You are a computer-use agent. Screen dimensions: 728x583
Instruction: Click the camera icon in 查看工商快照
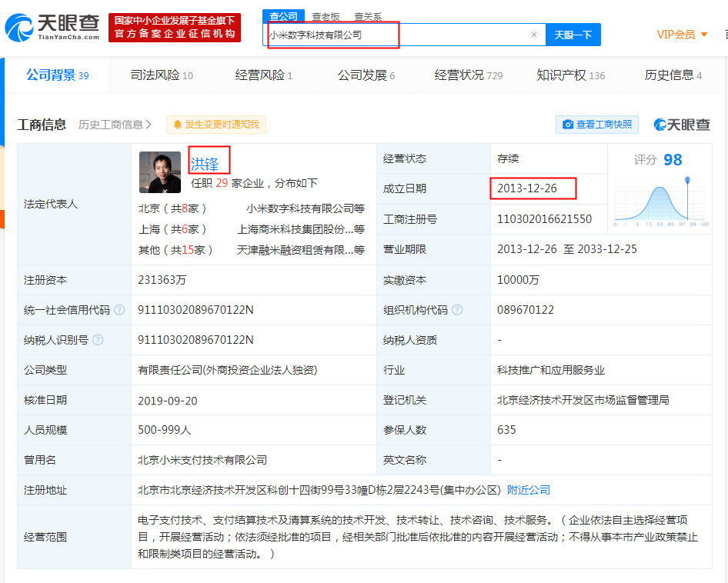tap(567, 125)
